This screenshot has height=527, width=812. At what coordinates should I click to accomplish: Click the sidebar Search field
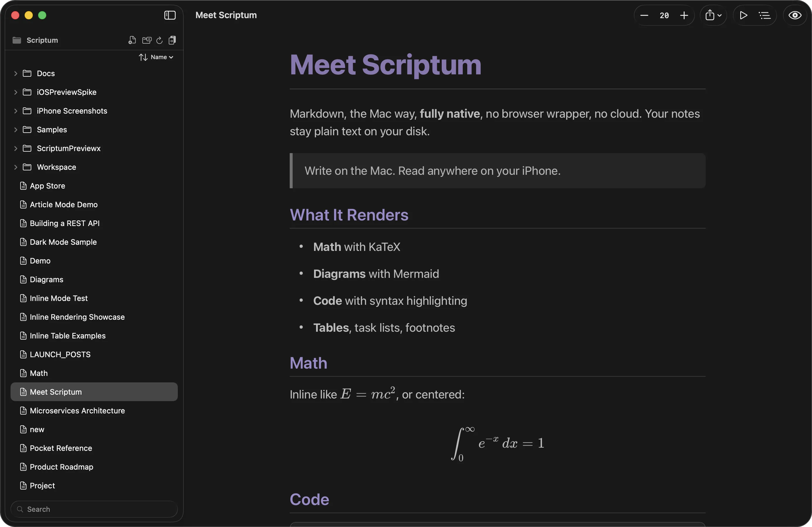(x=94, y=509)
